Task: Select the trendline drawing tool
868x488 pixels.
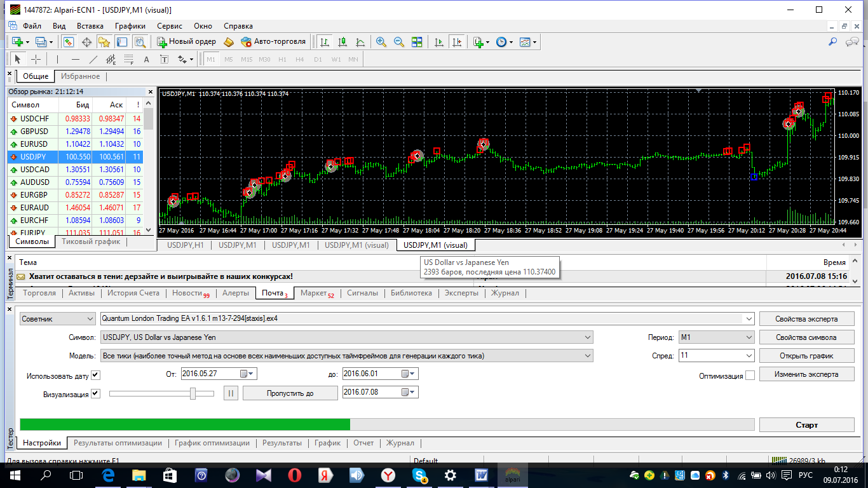Action: pos(93,59)
